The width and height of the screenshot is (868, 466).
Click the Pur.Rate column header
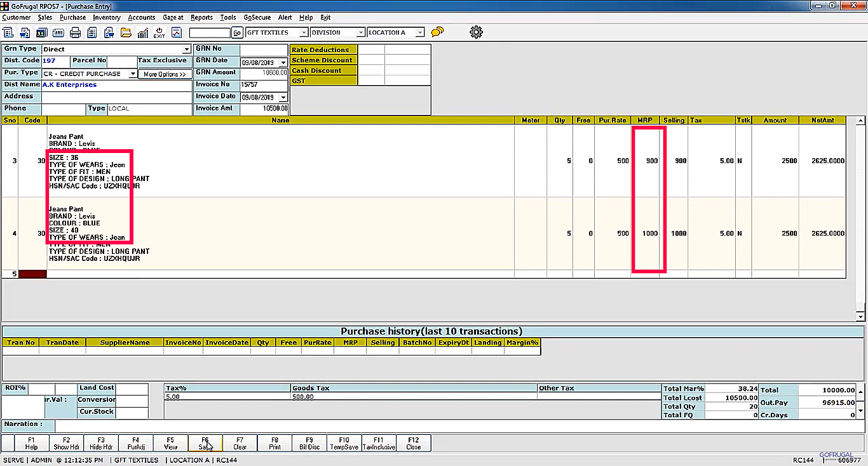tap(614, 121)
